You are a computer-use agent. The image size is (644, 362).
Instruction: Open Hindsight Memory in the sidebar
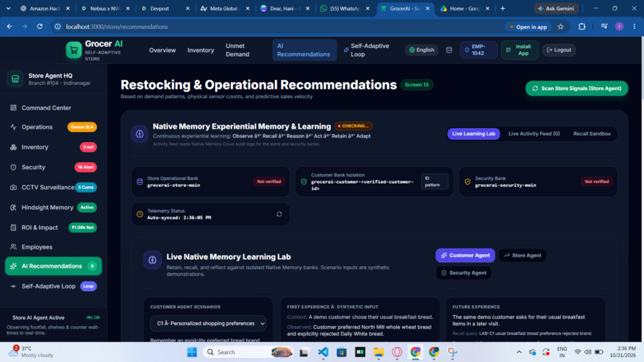54,208
